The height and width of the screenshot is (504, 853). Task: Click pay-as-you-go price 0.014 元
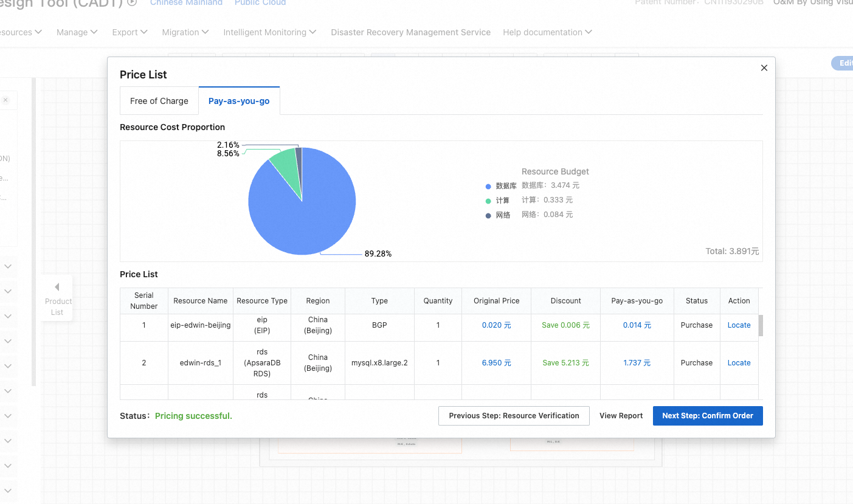click(637, 325)
